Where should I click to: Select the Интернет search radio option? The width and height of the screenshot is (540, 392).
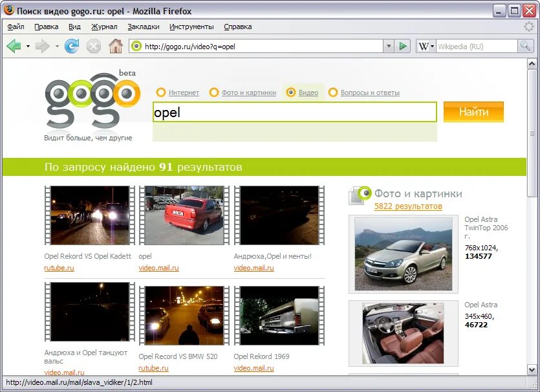pyautogui.click(x=160, y=93)
